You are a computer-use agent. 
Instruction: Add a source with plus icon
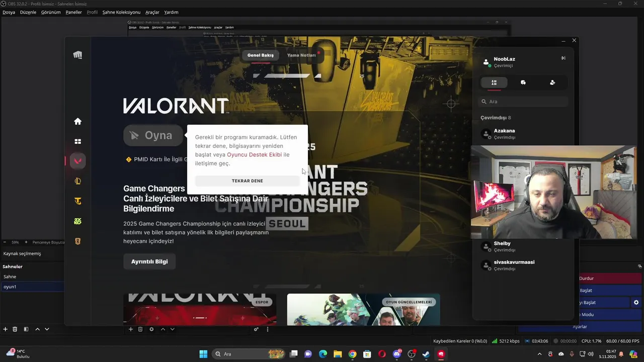pyautogui.click(x=131, y=329)
